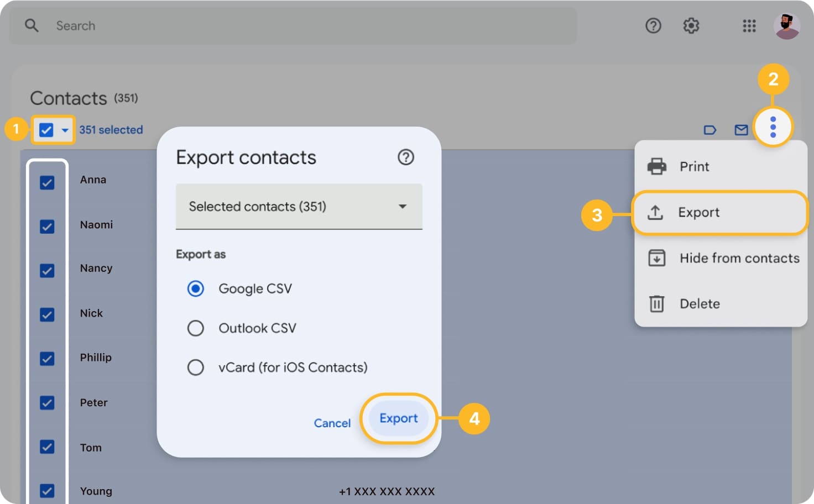Choose Export from the actions menu

pos(699,212)
